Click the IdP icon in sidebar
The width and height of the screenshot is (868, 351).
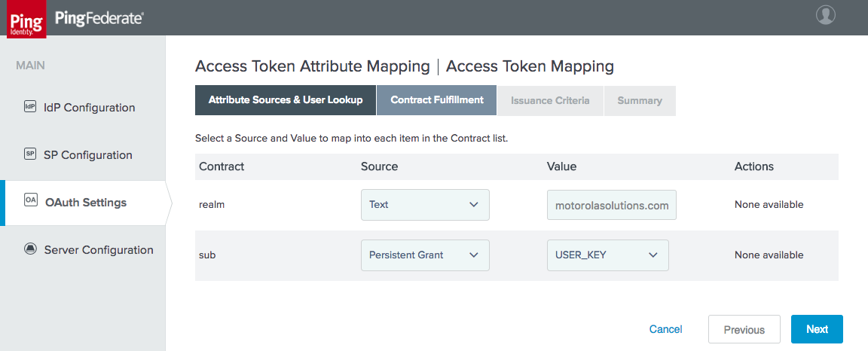click(30, 106)
